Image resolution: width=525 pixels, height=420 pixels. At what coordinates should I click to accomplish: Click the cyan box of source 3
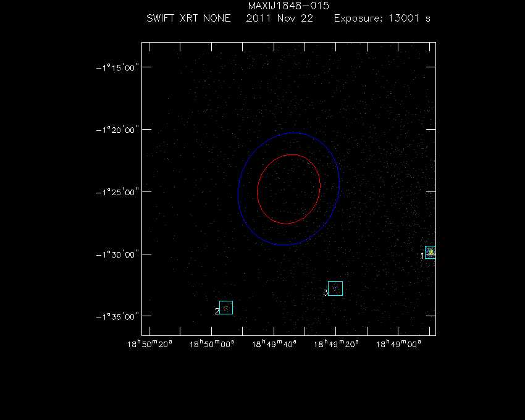coord(335,288)
